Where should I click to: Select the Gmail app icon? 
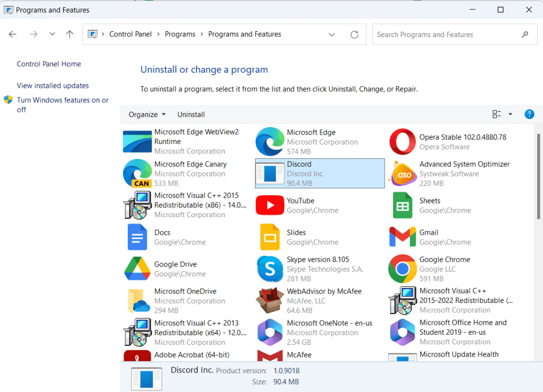(402, 237)
